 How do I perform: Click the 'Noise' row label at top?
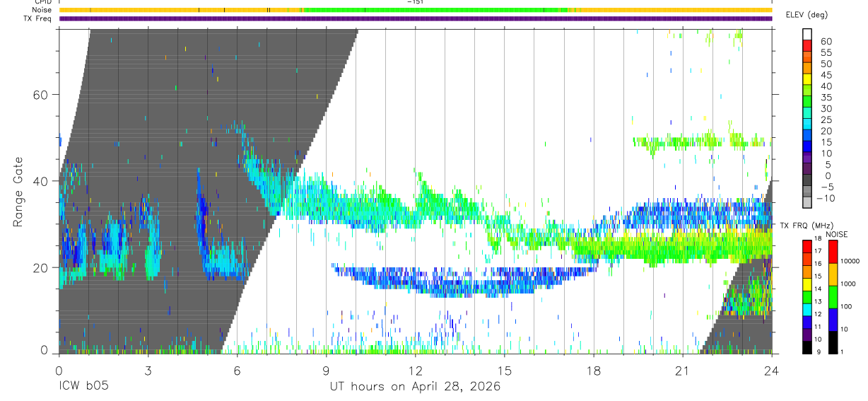tap(42, 10)
